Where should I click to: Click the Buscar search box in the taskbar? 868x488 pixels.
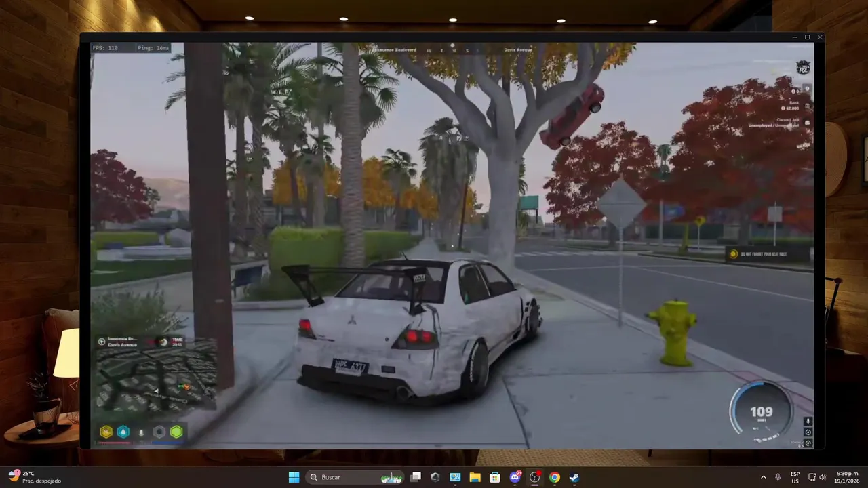coord(356,477)
